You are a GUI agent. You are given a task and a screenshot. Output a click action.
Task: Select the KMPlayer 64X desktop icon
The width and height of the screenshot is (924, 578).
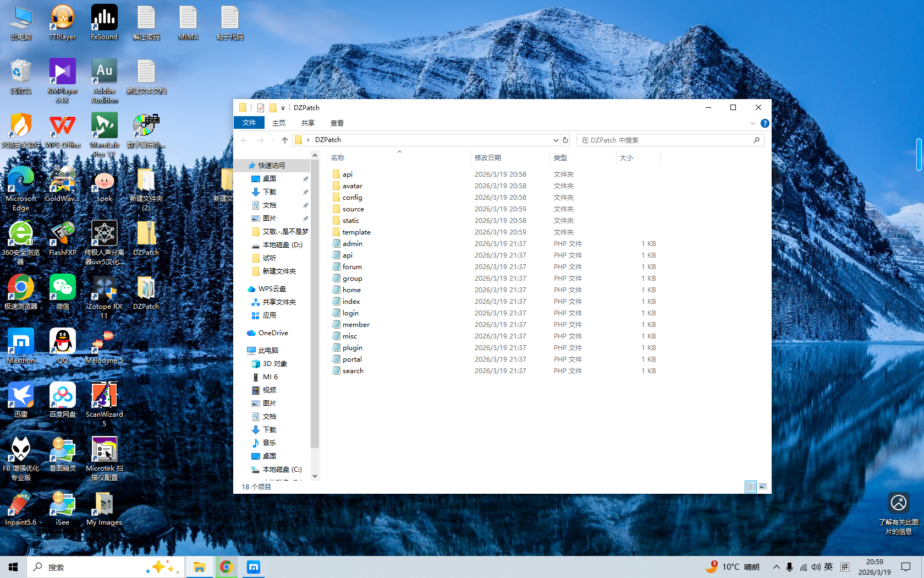62,80
